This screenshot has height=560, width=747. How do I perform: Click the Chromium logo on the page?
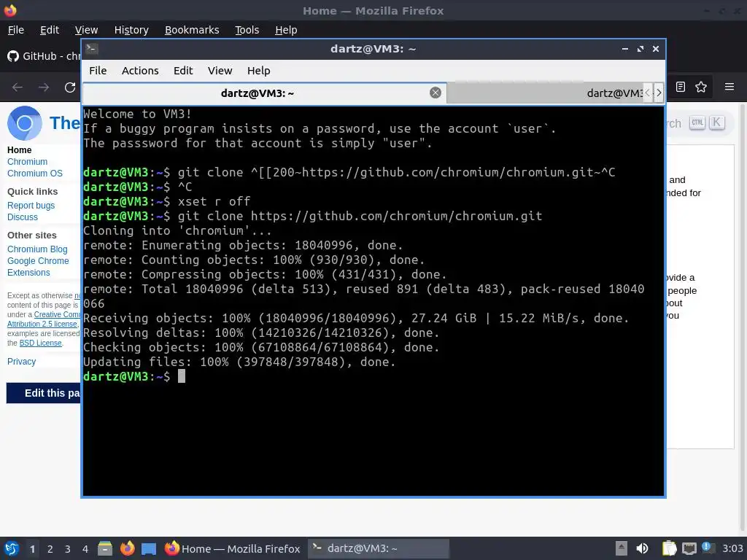(x=25, y=122)
